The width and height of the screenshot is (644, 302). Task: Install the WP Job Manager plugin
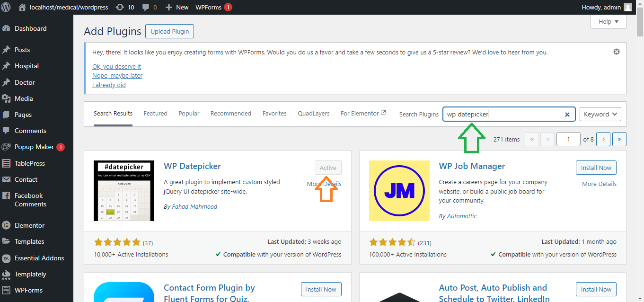(596, 168)
